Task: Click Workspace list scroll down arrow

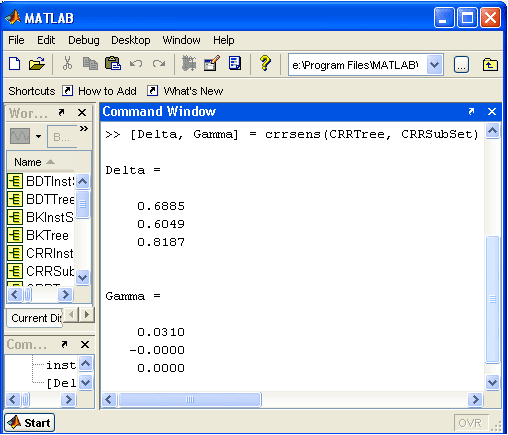Action: pyautogui.click(x=82, y=277)
